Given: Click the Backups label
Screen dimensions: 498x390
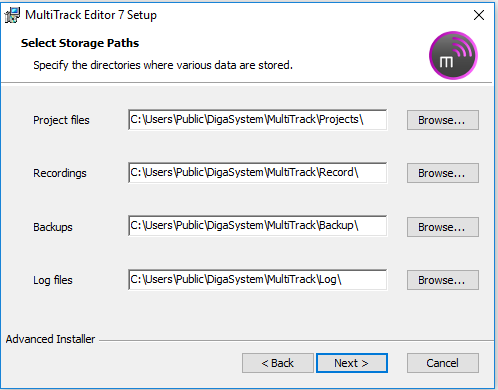Looking at the screenshot, I should (x=53, y=227).
